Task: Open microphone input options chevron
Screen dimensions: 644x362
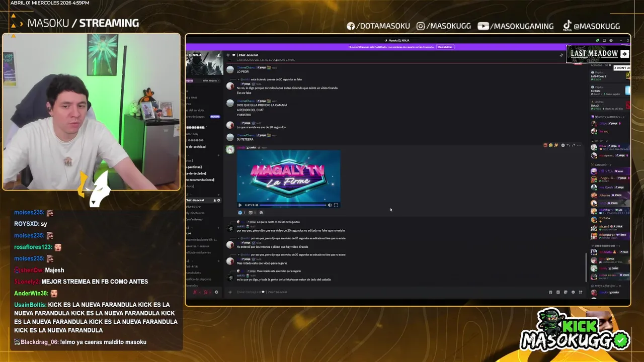Action: pos(200,292)
